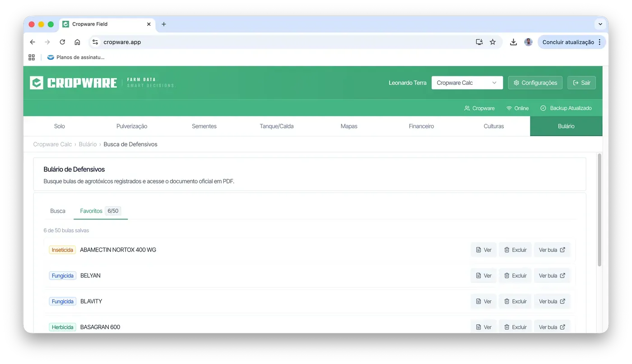The image size is (632, 364).
Task: Click the BASAGRAN 600 product name
Action: 100,327
